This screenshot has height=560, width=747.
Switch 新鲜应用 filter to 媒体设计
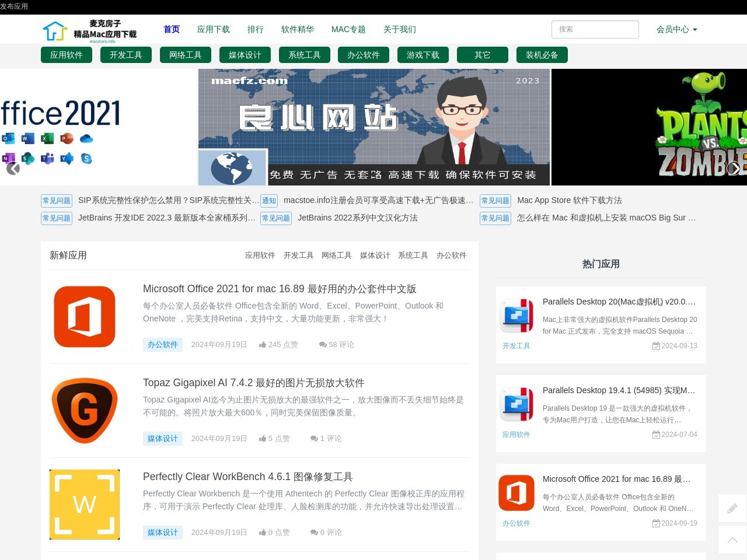coord(375,256)
